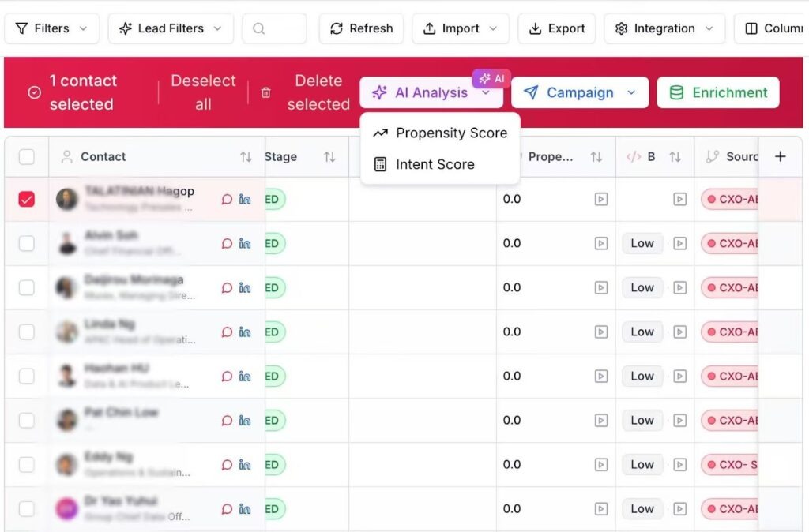Run propensity play icon in Hagop row
This screenshot has height=532, width=809.
coord(601,199)
